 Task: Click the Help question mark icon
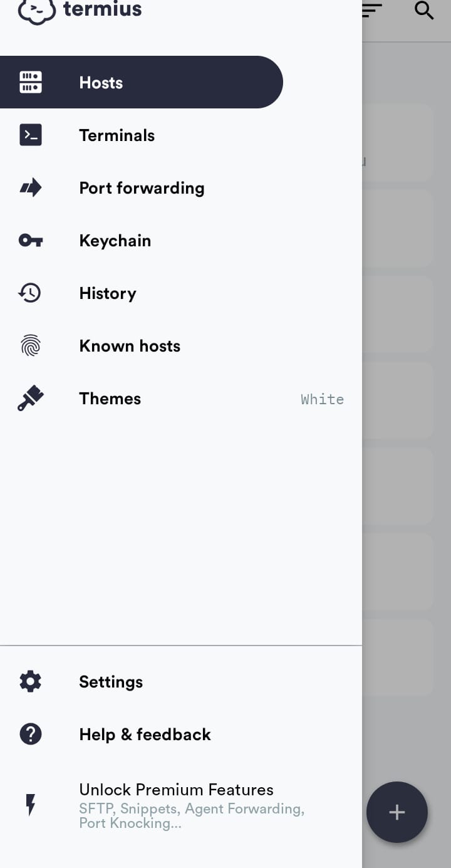coord(30,734)
